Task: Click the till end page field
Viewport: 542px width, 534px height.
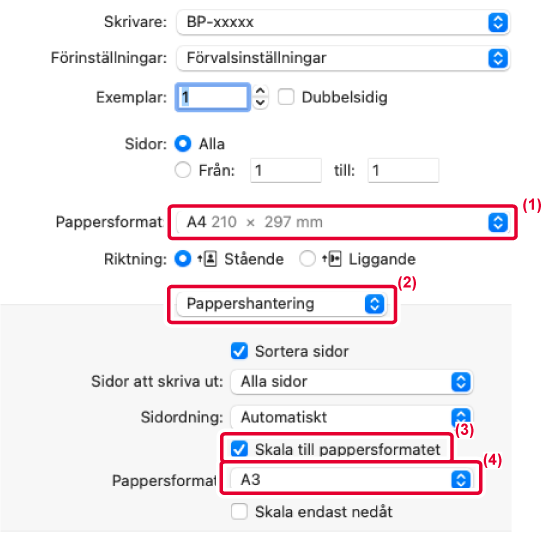Action: tap(403, 170)
